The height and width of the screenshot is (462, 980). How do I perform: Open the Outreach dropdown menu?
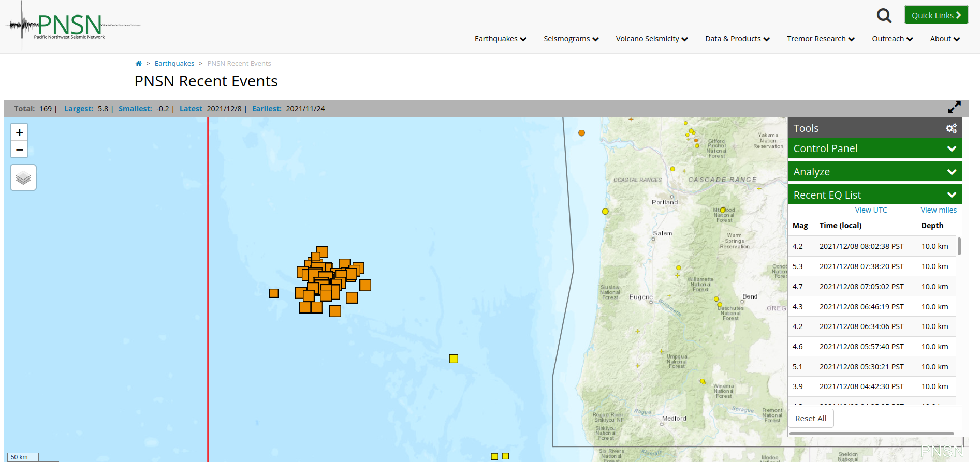coord(893,39)
